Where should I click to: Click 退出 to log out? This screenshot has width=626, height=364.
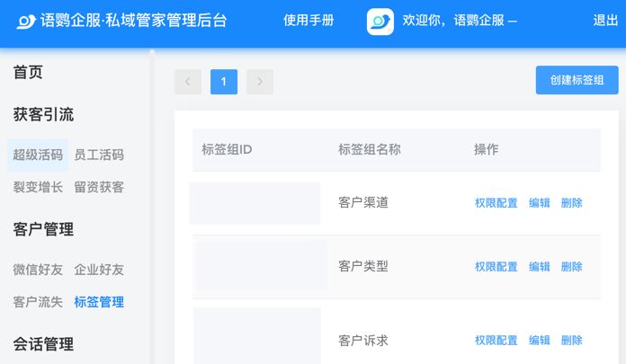point(605,21)
